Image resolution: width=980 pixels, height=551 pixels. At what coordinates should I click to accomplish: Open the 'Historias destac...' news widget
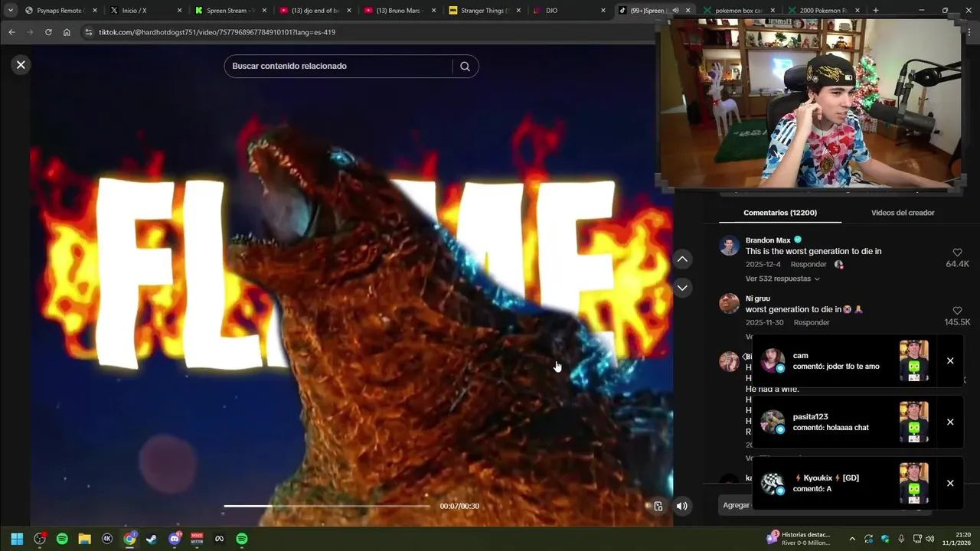(799, 539)
